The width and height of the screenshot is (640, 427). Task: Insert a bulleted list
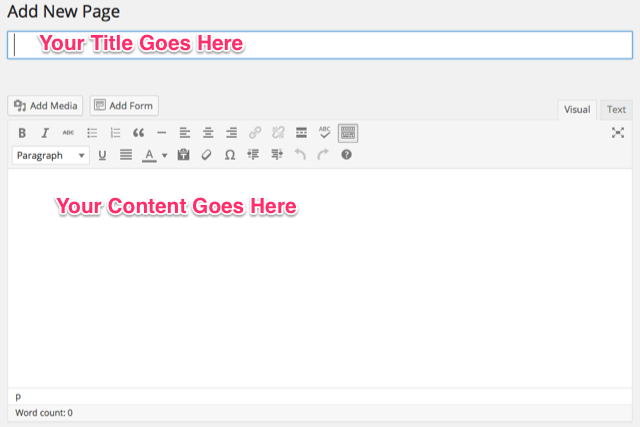(x=92, y=133)
